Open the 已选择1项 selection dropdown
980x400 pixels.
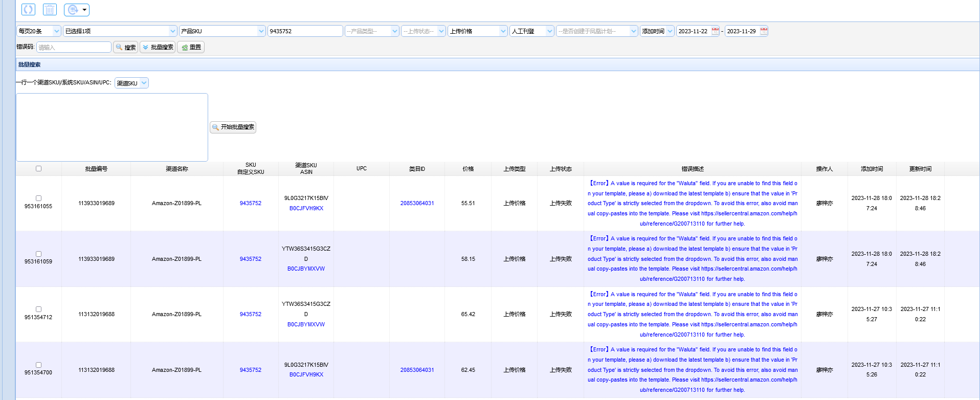coord(120,31)
